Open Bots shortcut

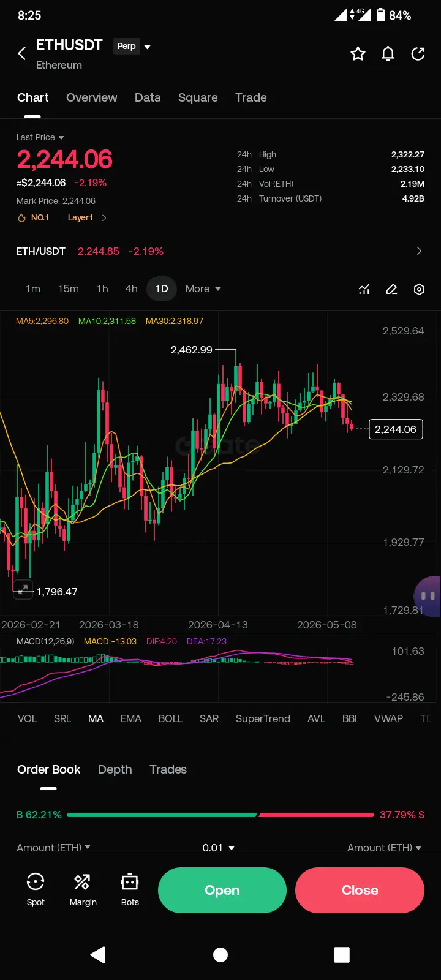(x=130, y=889)
